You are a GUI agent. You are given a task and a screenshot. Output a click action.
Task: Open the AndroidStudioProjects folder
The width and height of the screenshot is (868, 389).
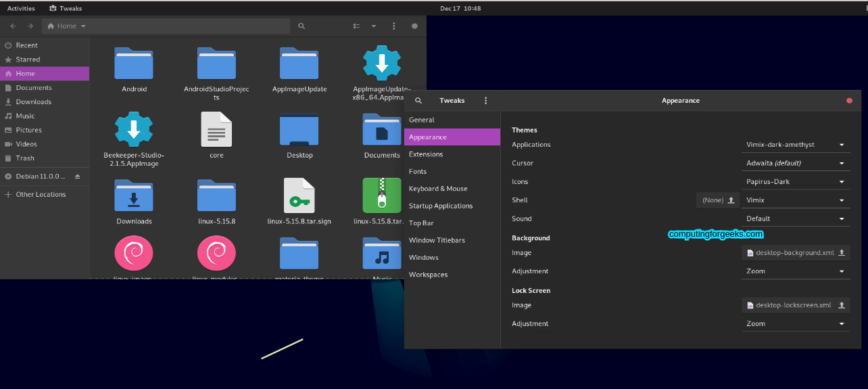coord(216,64)
